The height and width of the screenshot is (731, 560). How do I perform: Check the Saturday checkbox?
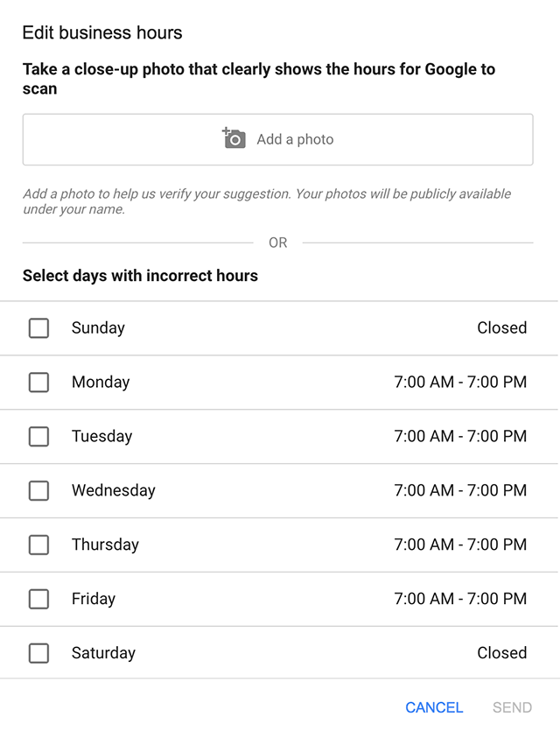(x=38, y=653)
